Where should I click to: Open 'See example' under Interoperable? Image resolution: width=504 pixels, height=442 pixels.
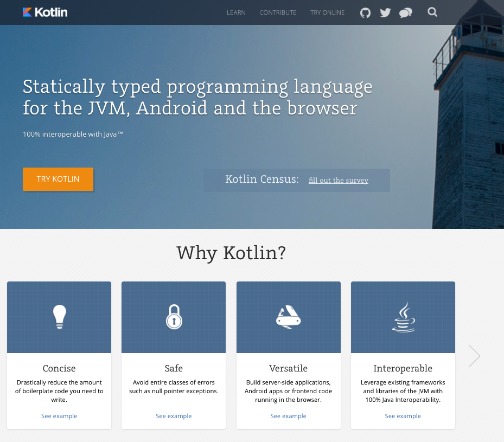click(403, 416)
